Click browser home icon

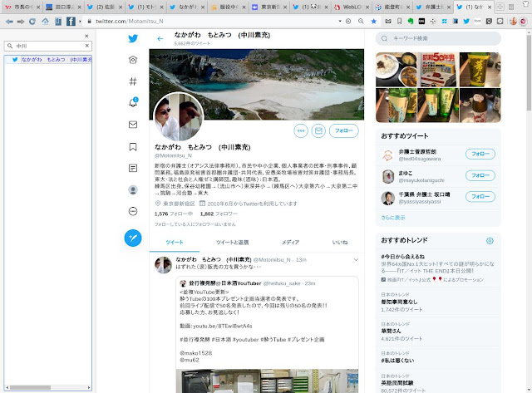click(x=45, y=22)
